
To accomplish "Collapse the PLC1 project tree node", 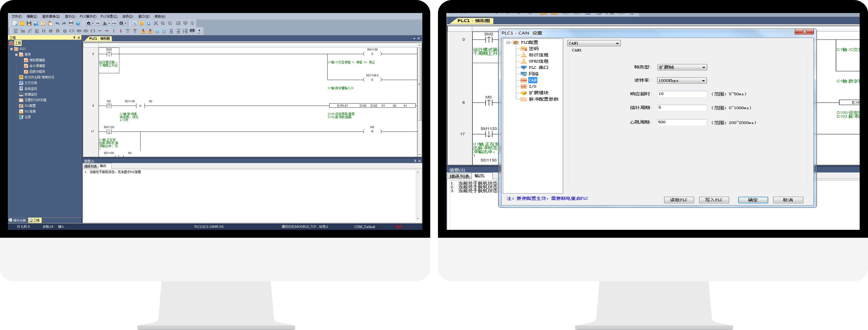I will (x=11, y=49).
